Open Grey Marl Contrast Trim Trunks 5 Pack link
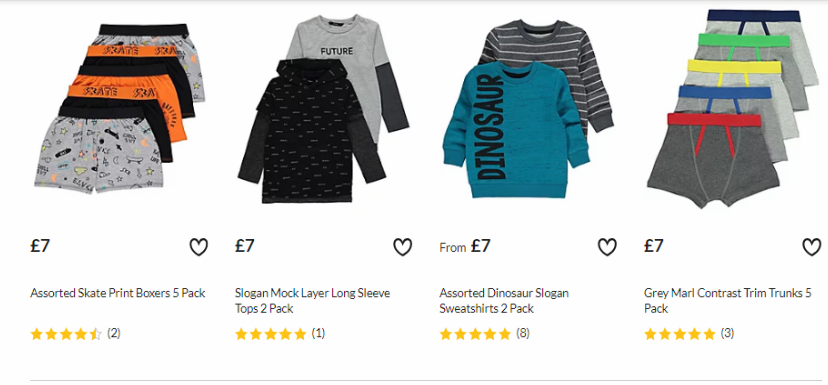Screen dimensions: 828x385 pos(728,301)
